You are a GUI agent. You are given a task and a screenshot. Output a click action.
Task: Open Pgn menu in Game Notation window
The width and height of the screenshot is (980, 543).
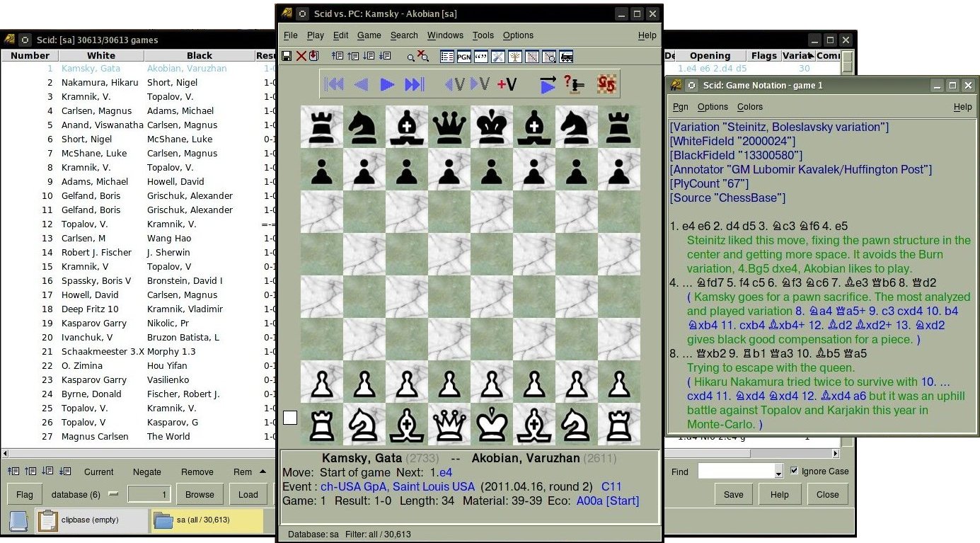pyautogui.click(x=680, y=107)
